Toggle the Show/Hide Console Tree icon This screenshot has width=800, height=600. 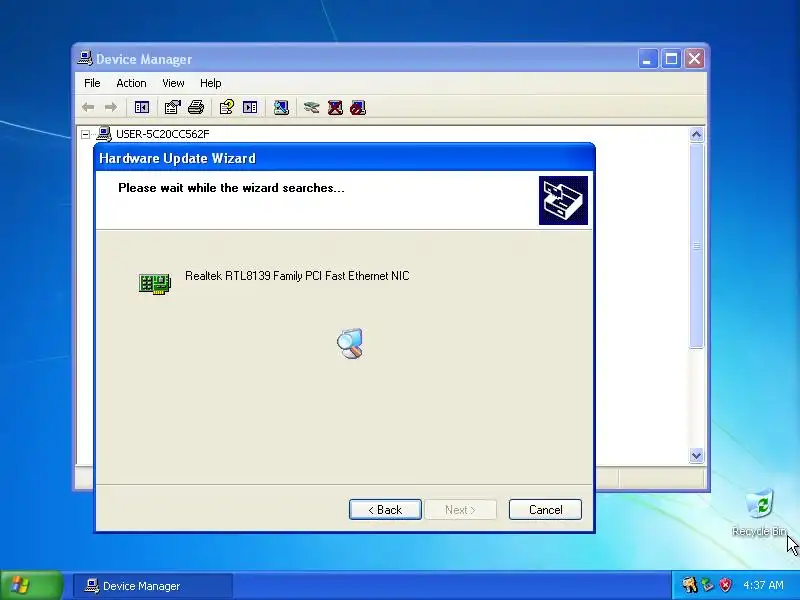click(141, 107)
